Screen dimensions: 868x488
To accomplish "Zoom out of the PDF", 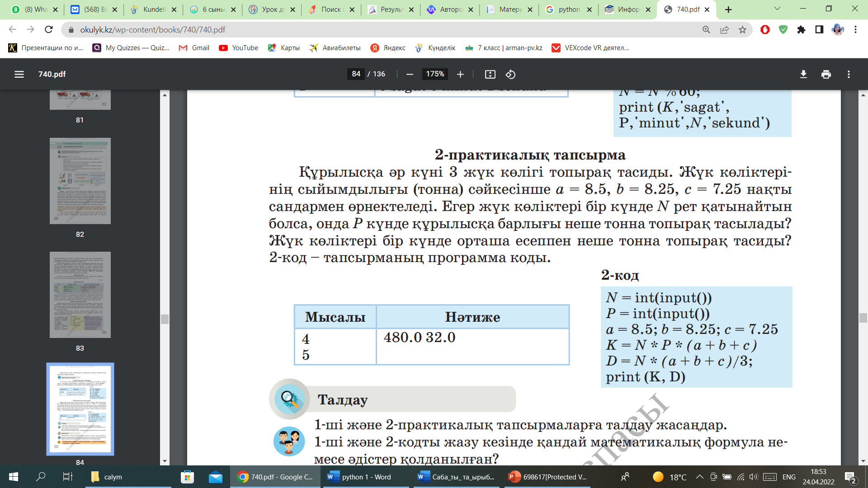I will 410,74.
